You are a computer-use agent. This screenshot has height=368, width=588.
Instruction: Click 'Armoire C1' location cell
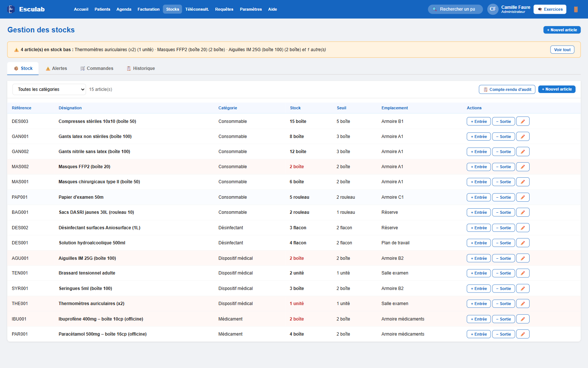392,197
